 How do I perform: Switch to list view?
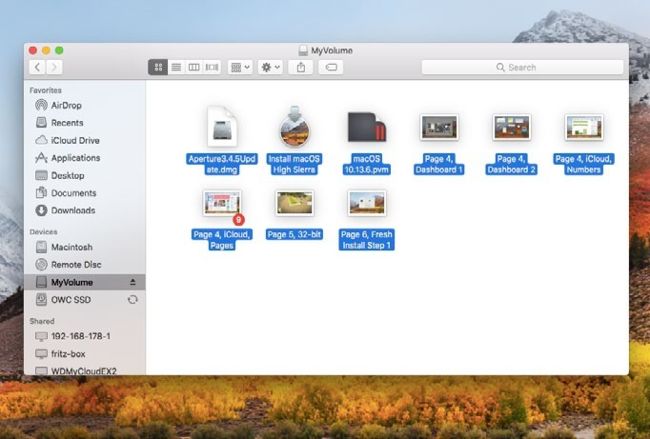tap(176, 67)
